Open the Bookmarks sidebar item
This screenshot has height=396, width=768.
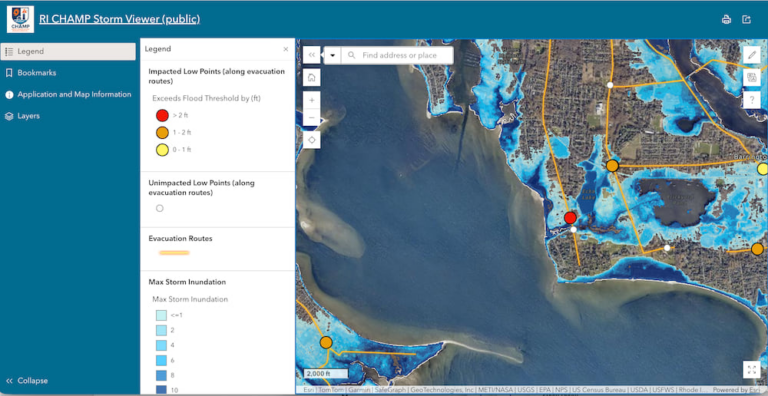coord(68,73)
